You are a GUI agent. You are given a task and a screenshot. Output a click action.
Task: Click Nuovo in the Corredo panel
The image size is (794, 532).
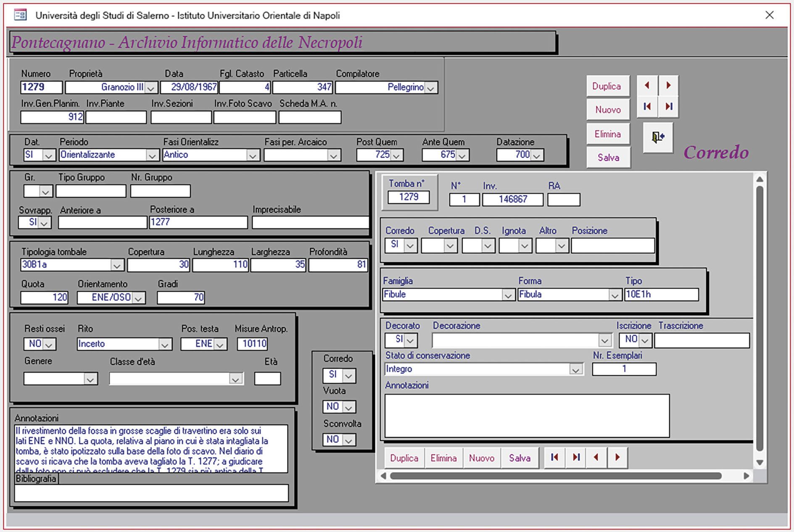click(x=481, y=458)
